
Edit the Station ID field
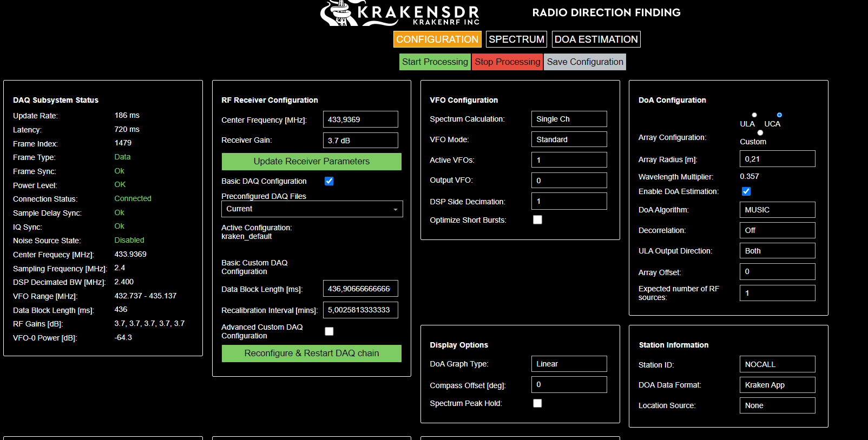[778, 364]
